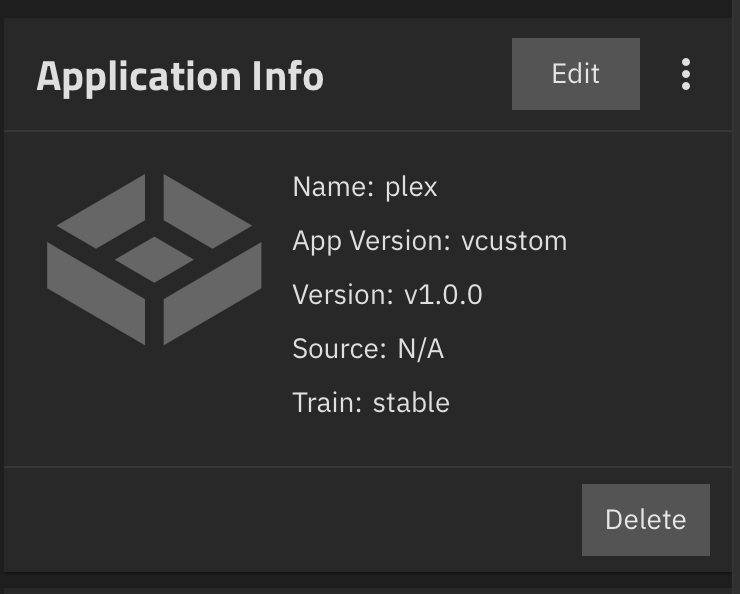This screenshot has height=594, width=740.
Task: Select the train value "stable"
Action: pos(411,402)
